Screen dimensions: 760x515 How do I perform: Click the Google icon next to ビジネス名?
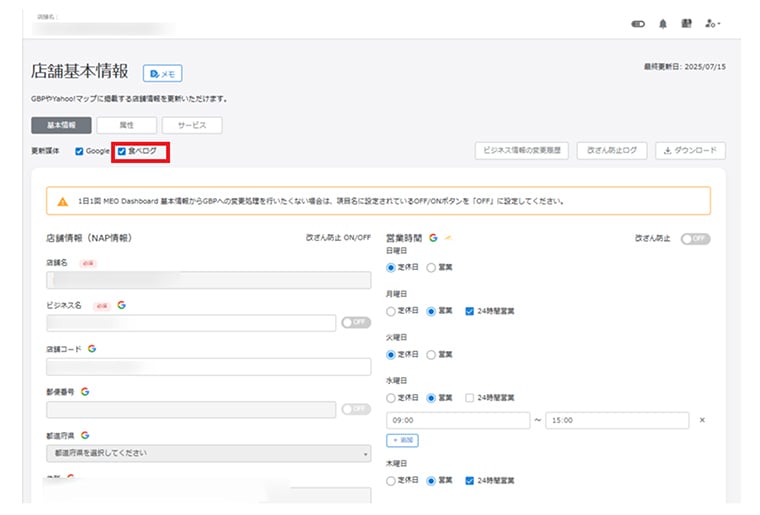[x=121, y=304]
